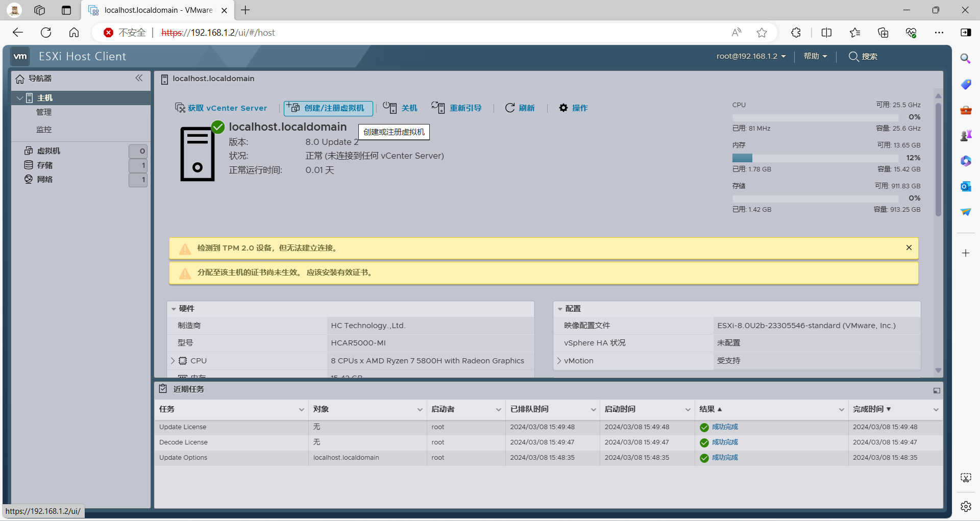Expand the vMotion configuration row
The image size is (980, 521).
(x=559, y=361)
